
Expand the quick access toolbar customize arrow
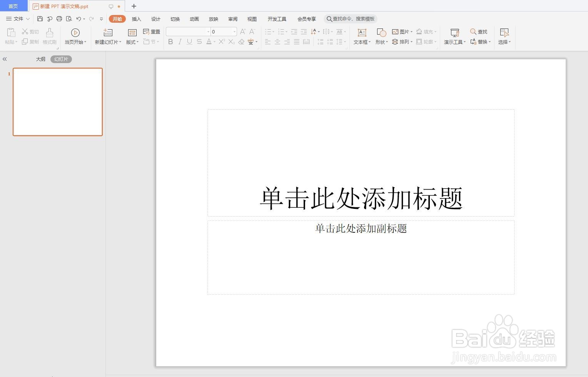click(101, 19)
